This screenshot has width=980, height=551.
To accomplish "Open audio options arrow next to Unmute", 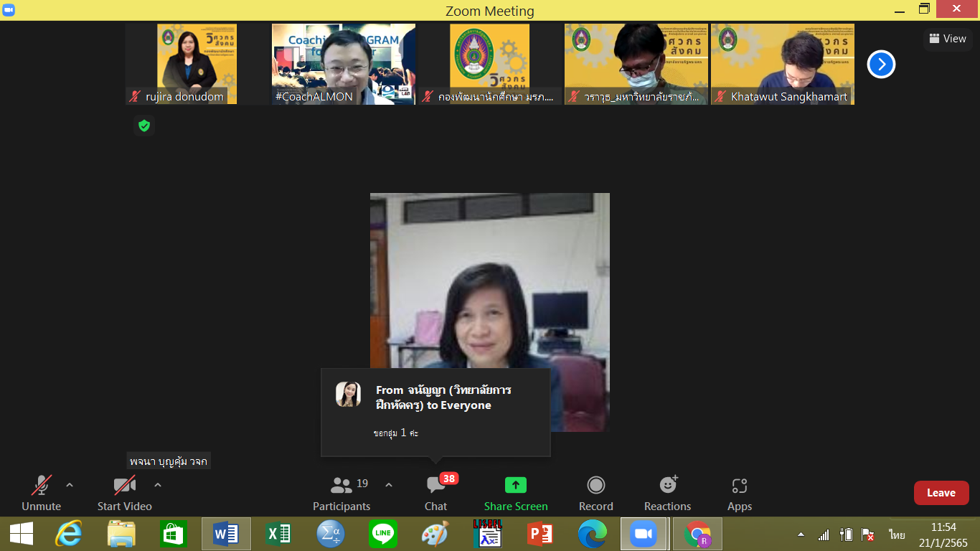I will click(x=70, y=485).
